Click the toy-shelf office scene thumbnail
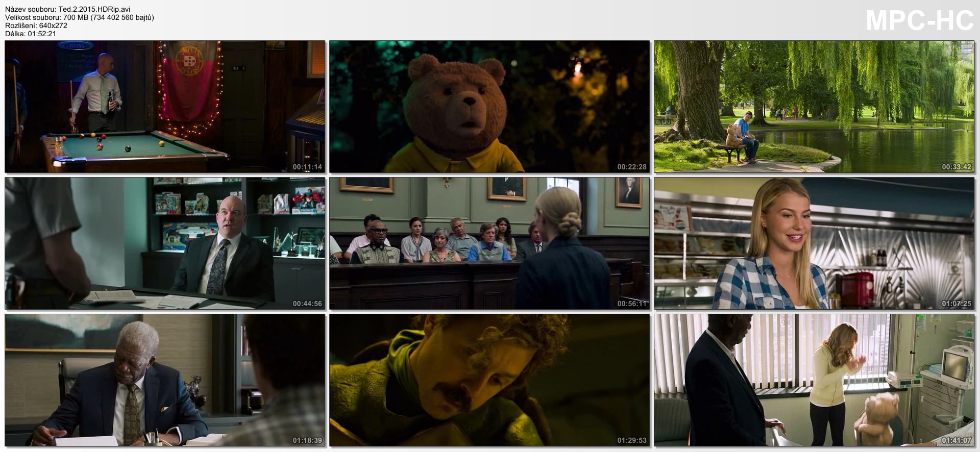980x452 pixels. (164, 243)
